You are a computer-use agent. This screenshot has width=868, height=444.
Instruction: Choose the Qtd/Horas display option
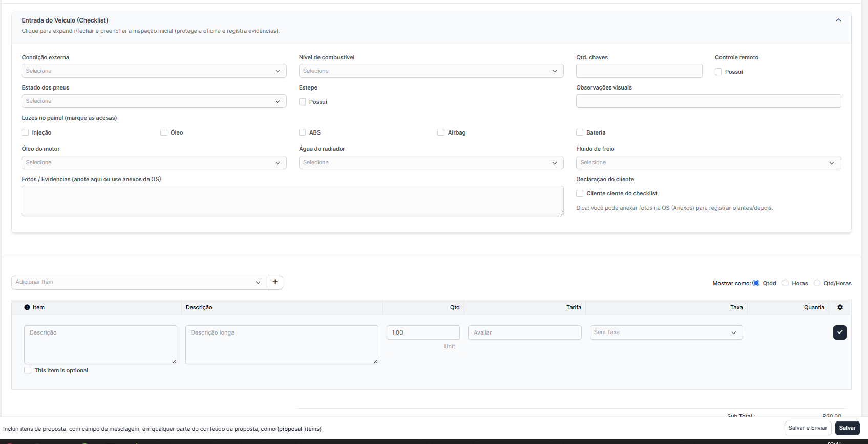click(817, 283)
